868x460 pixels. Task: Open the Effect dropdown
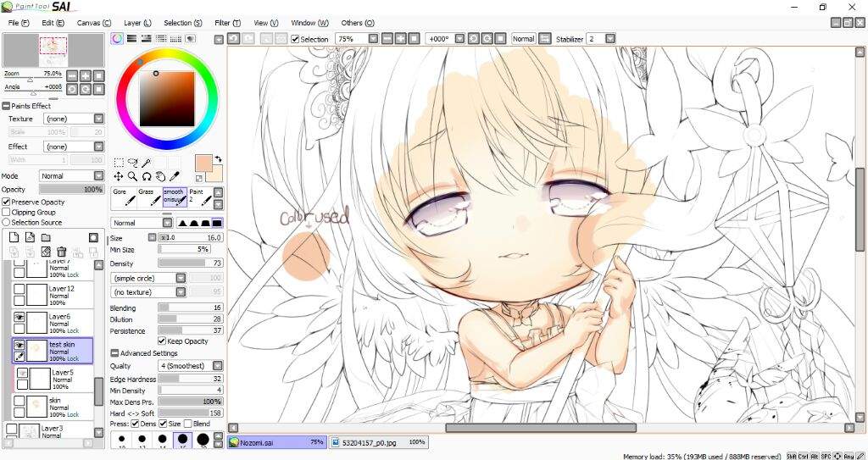98,147
